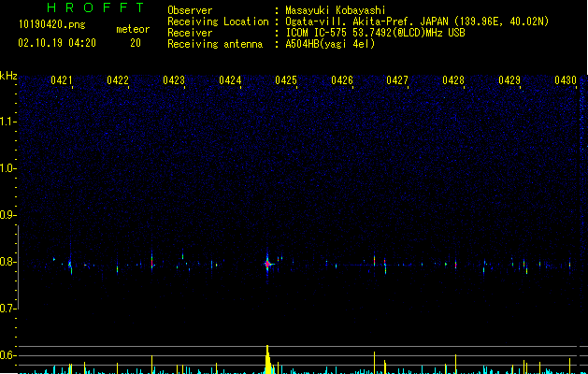588x374 pixels.
Task: Click the 0.7 frequency axis label
Action: (8, 309)
